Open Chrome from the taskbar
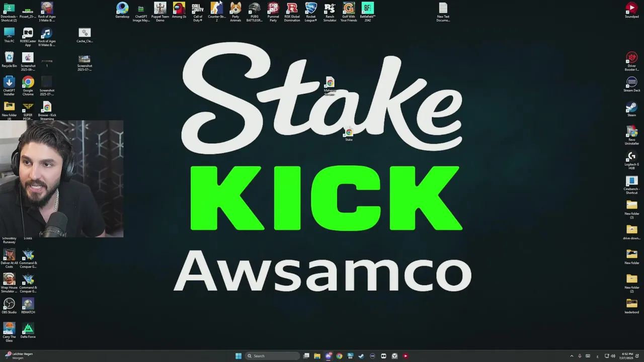The image size is (644, 362). point(339,356)
